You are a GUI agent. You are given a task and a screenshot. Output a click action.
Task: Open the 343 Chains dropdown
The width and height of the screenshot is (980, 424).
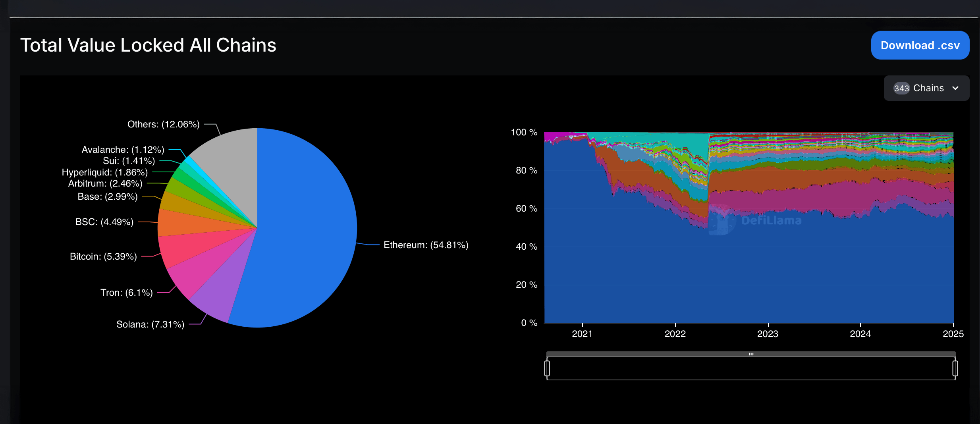coord(926,88)
